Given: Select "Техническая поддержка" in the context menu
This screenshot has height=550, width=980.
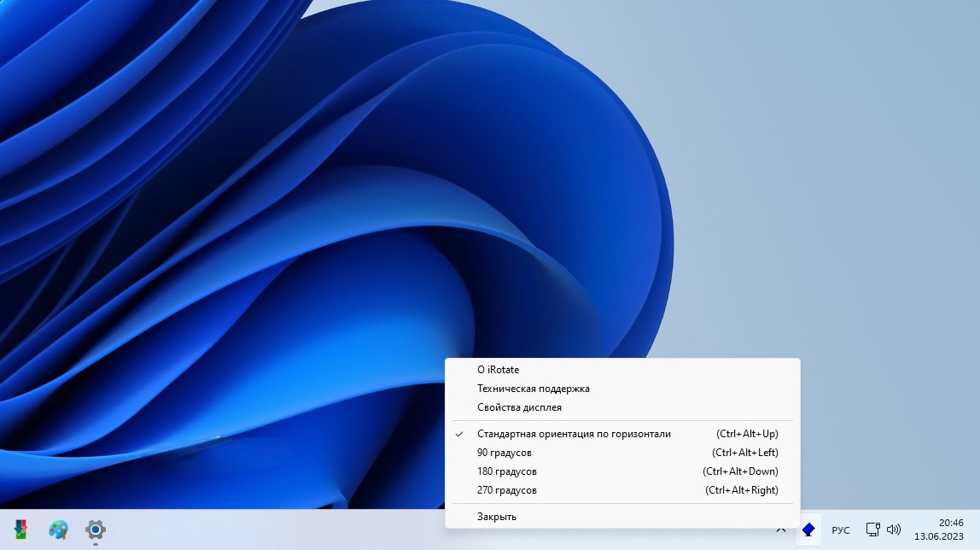Looking at the screenshot, I should tap(621, 388).
